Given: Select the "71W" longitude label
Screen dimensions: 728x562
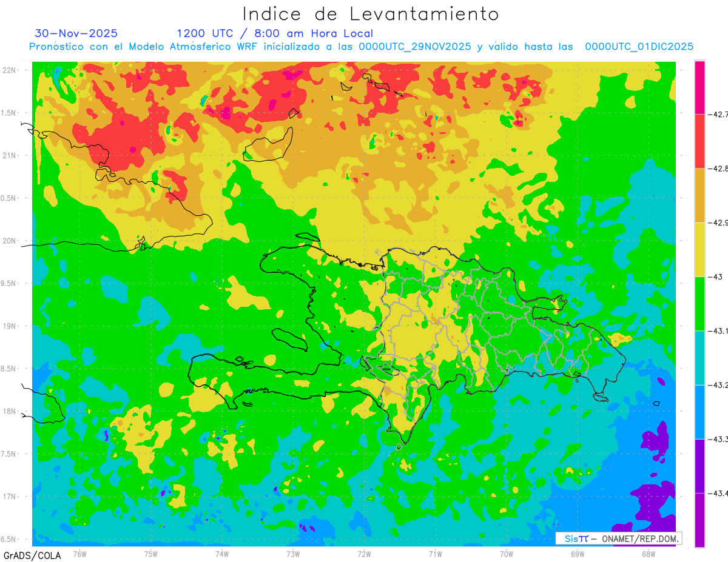Looking at the screenshot, I should [435, 554].
